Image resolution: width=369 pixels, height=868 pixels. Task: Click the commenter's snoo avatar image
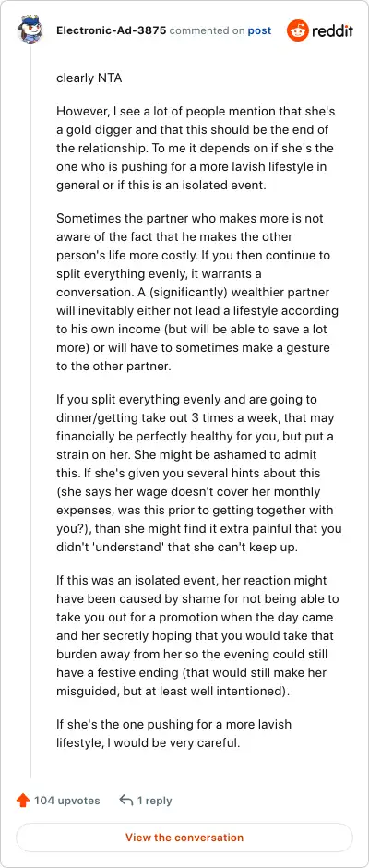pos(30,30)
